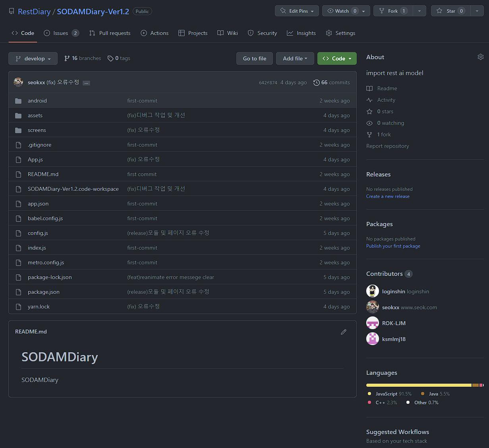This screenshot has height=448, width=489.
Task: Expand the commit message ellipsis
Action: click(86, 83)
